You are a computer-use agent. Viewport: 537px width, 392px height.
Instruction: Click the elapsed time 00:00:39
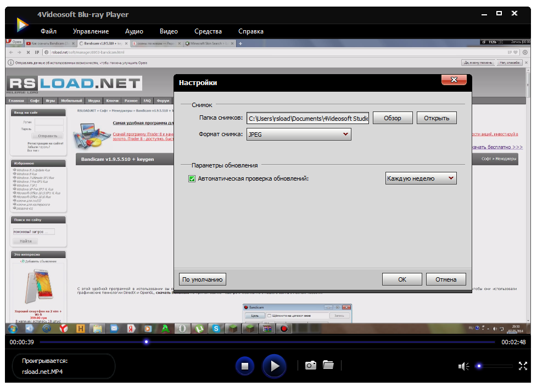(21, 342)
